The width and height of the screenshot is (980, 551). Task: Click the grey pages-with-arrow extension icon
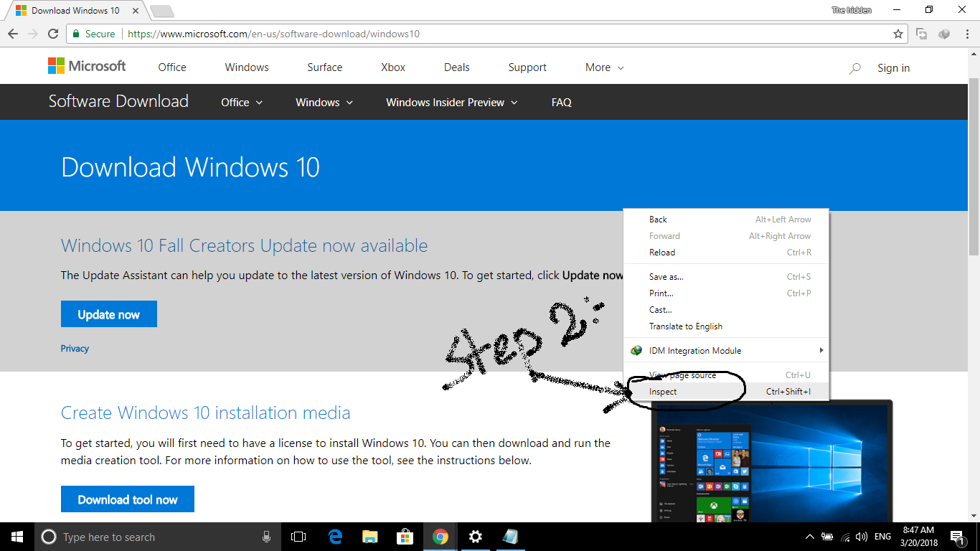[x=922, y=34]
